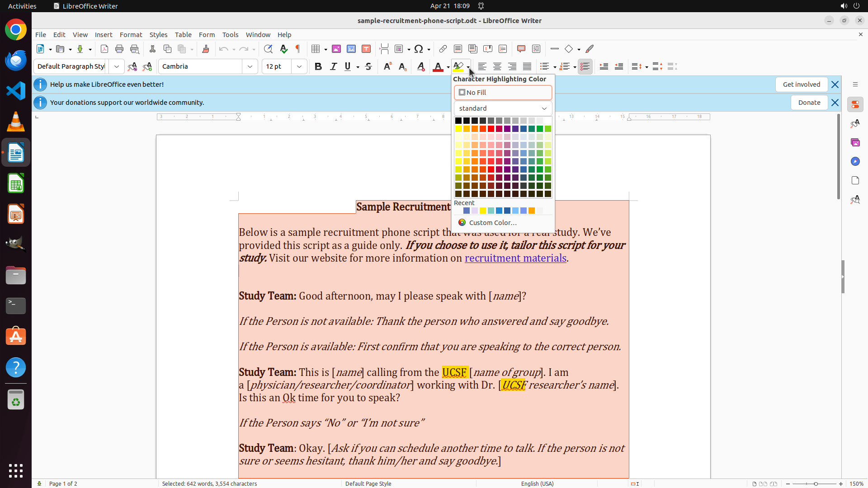Screen dimensions: 868x488
Task: Open the sidebar Navigator panel icon
Action: [x=855, y=161]
